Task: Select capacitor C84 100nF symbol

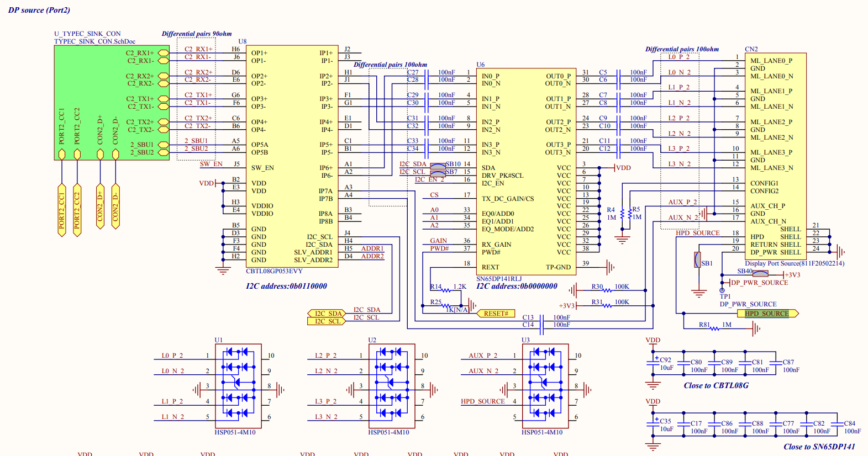Action: 837,423
